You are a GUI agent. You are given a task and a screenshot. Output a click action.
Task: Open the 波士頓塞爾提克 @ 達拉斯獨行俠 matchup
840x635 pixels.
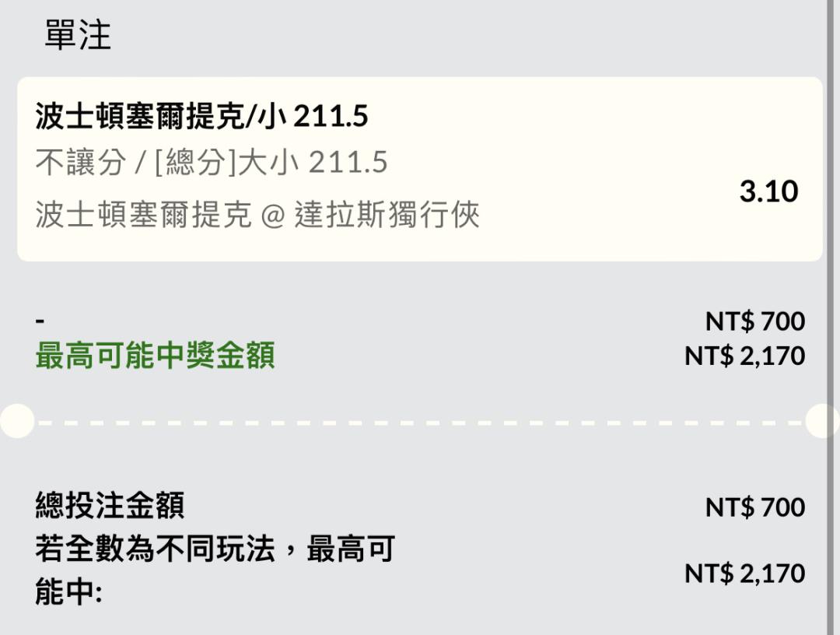257,214
